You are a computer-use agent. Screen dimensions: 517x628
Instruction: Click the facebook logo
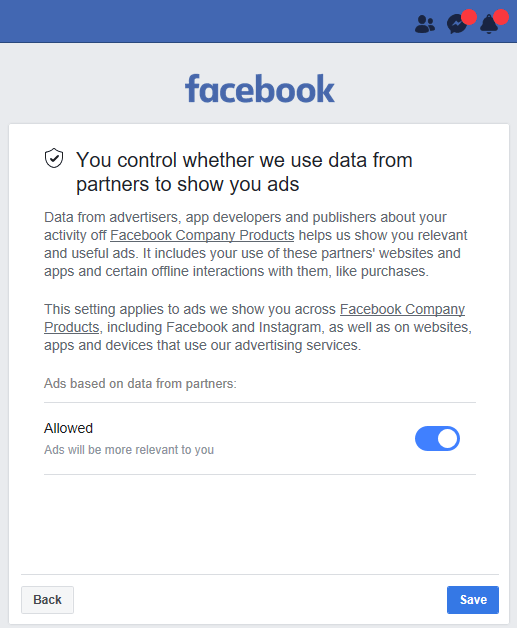tap(260, 89)
